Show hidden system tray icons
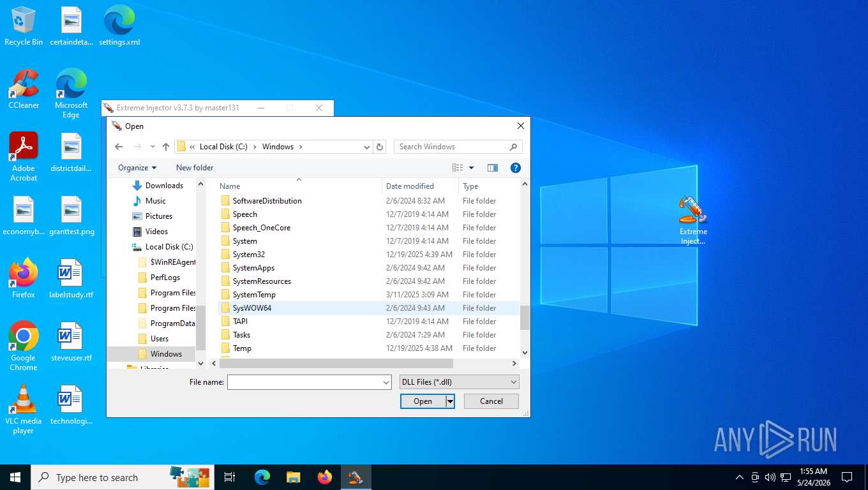Screen dimensions: 868x490 [740, 477]
